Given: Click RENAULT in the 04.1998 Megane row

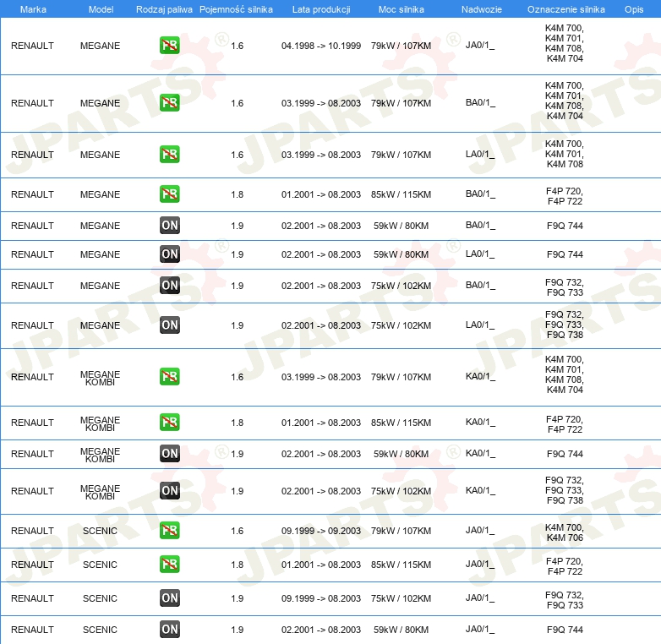Looking at the screenshot, I should coord(32,46).
